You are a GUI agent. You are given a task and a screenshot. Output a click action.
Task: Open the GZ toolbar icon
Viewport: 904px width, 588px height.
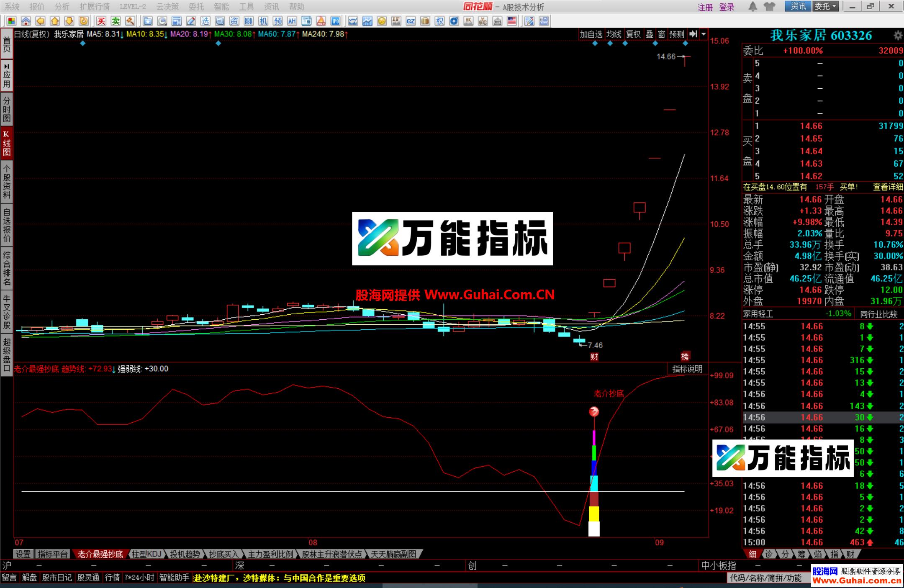pos(411,20)
